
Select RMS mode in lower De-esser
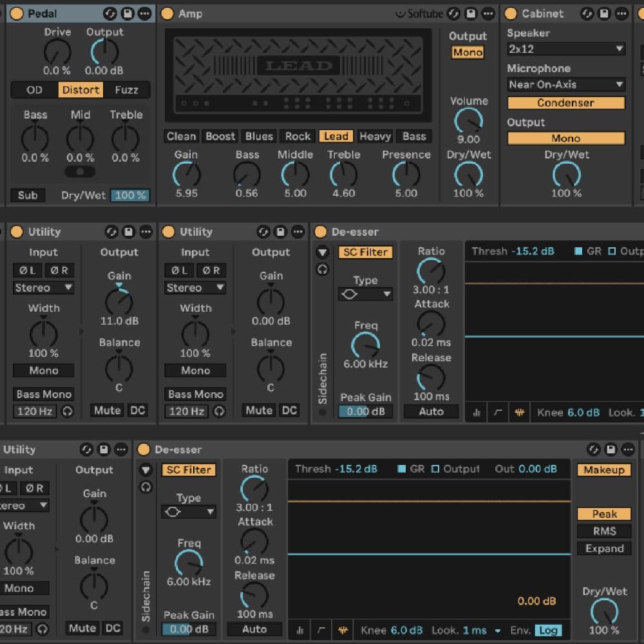point(604,531)
